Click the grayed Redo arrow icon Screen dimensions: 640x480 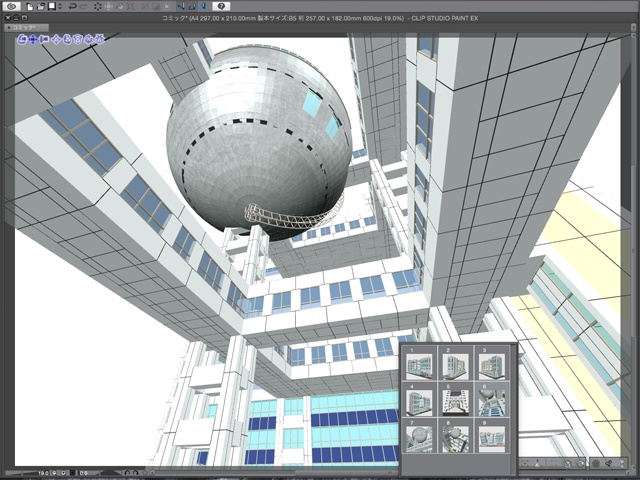tap(84, 7)
